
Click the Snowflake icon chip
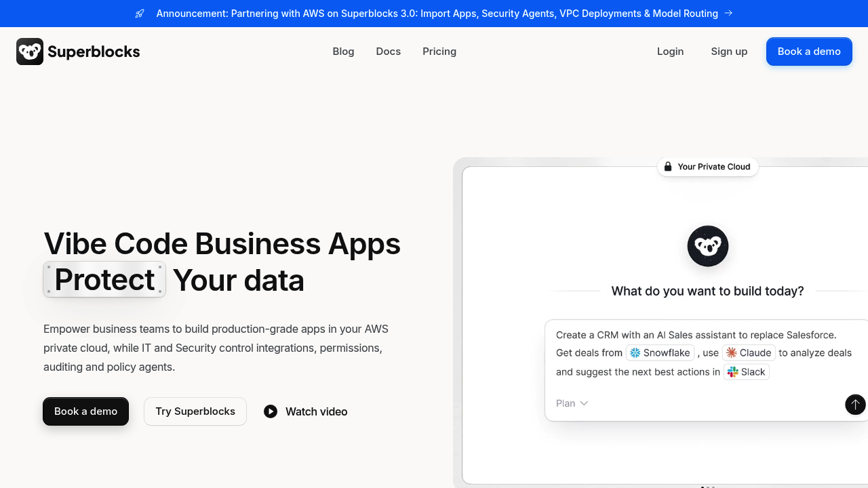pos(660,352)
